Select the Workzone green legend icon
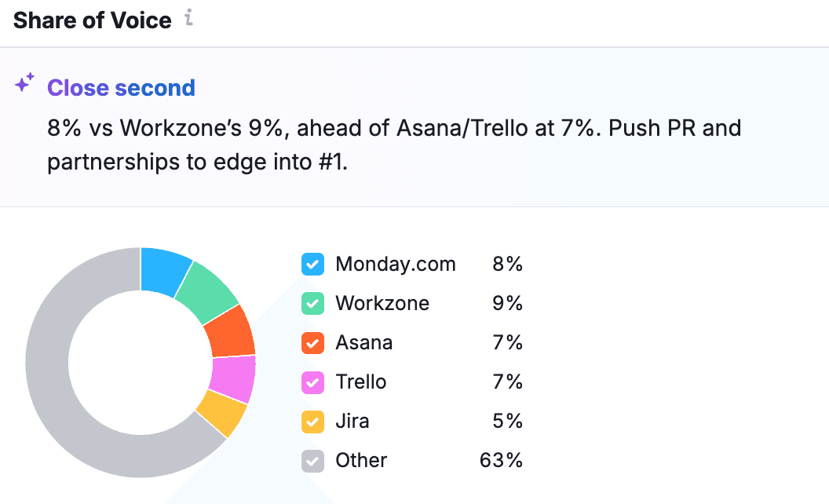The height and width of the screenshot is (504, 829). [x=312, y=304]
